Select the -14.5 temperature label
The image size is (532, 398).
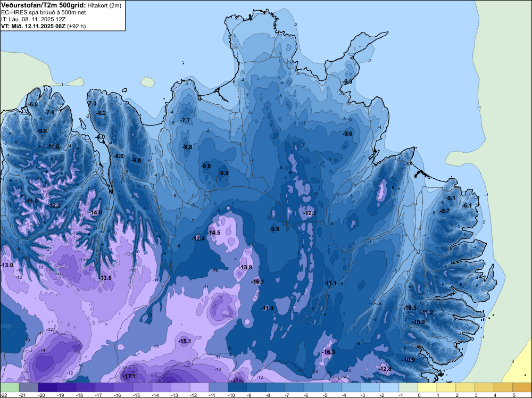[214, 233]
